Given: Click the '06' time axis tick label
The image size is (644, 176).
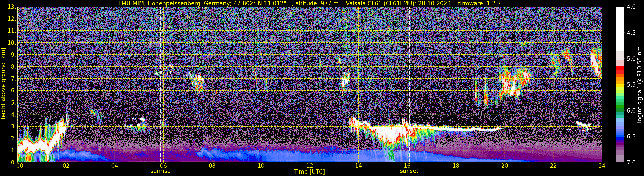Looking at the screenshot, I should [163, 166].
